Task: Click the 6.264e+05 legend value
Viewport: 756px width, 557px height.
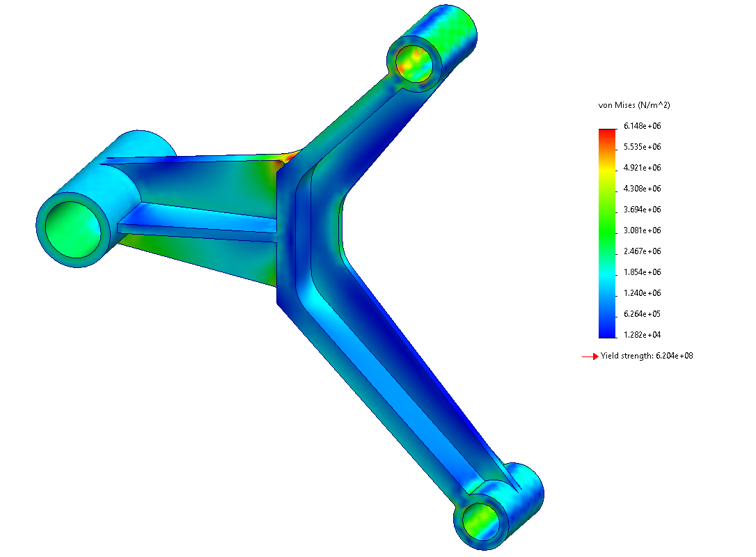Action: tap(642, 314)
